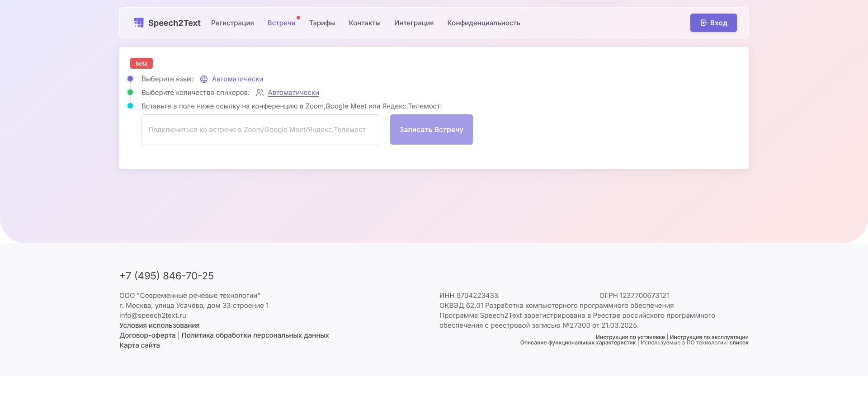Click the red beta badge
The height and width of the screenshot is (419, 868).
(142, 63)
